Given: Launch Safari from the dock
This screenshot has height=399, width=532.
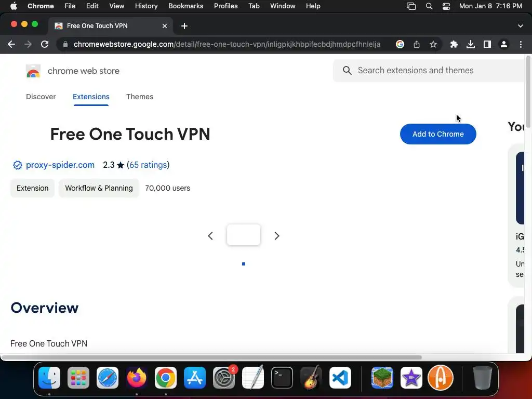Looking at the screenshot, I should point(108,378).
